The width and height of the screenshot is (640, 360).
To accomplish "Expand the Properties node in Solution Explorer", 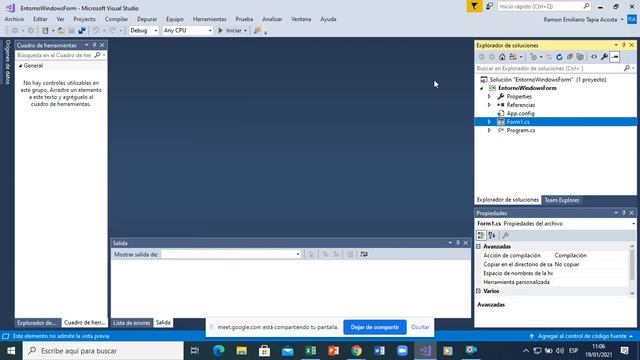I will click(489, 97).
